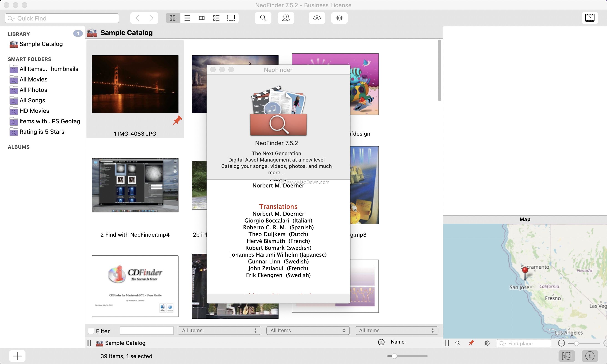Select the column view icon
This screenshot has height=364, width=607.
[x=202, y=18]
